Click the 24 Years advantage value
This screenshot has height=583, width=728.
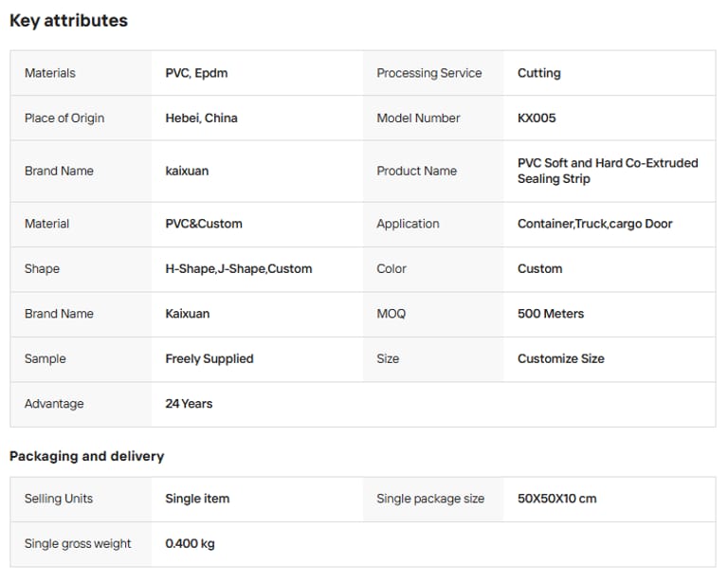[189, 404]
